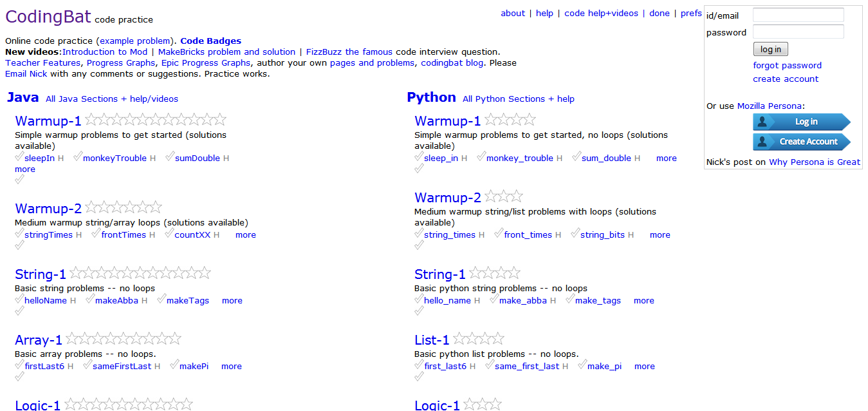Open the forgot password link
The width and height of the screenshot is (868, 411).
pos(787,66)
